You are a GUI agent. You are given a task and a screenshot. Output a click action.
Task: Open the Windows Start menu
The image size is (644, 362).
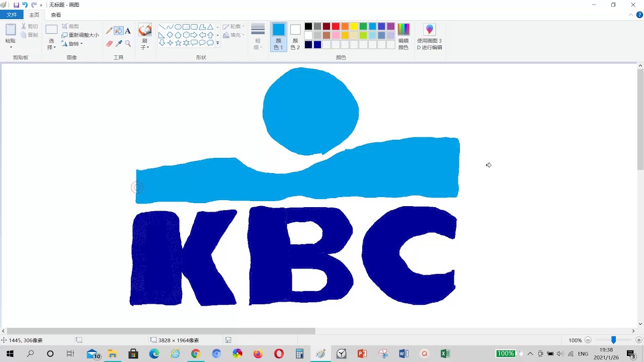(10, 354)
